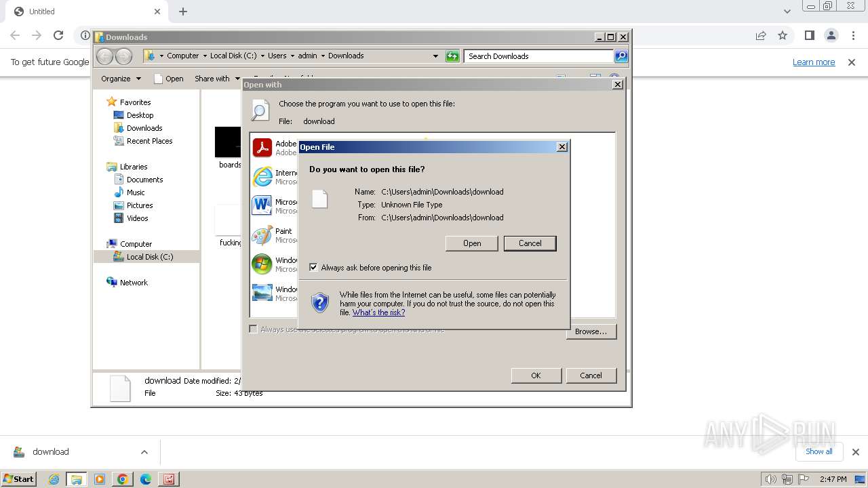Click the Explorer search magnifier icon
Screen dimensions: 868x488
pyautogui.click(x=621, y=56)
